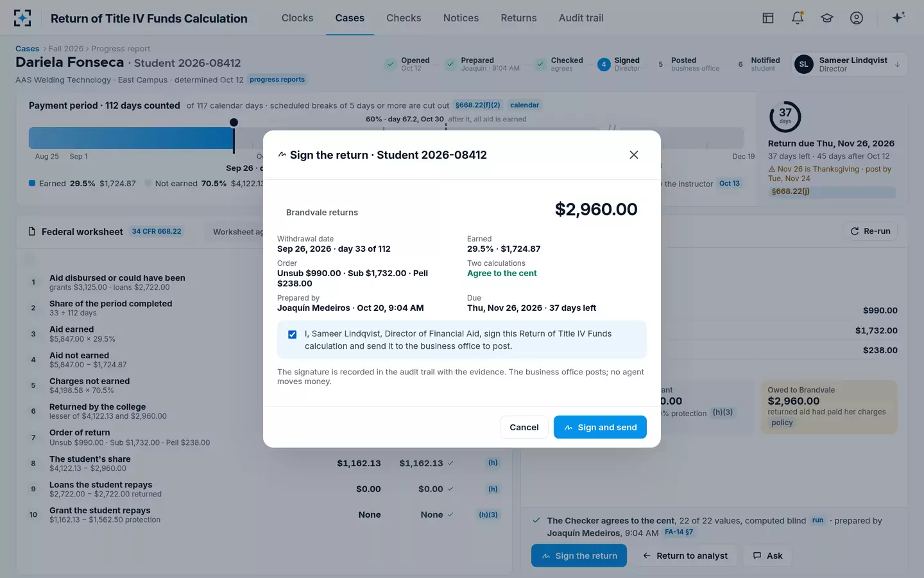This screenshot has height=578, width=924.
Task: Click Cancel in the dialog
Action: (524, 427)
